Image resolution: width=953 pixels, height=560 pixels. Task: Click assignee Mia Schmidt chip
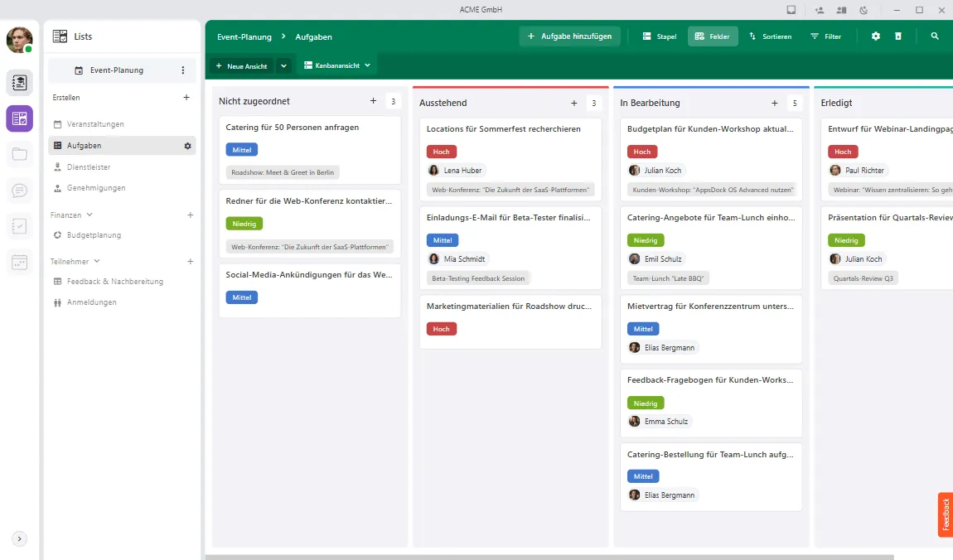point(457,259)
